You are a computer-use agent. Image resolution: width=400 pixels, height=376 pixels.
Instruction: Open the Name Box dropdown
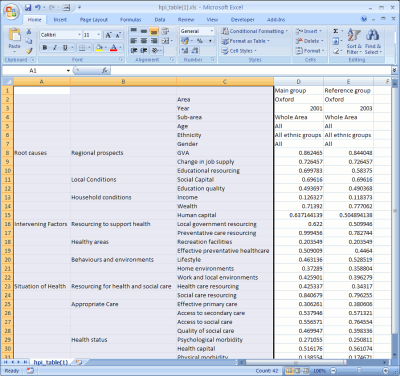(68, 70)
